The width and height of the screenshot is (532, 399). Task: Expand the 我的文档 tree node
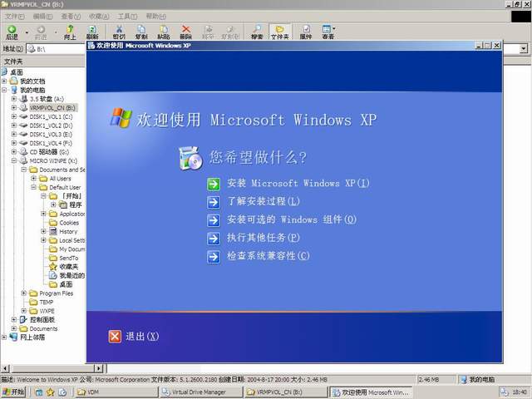click(4, 81)
